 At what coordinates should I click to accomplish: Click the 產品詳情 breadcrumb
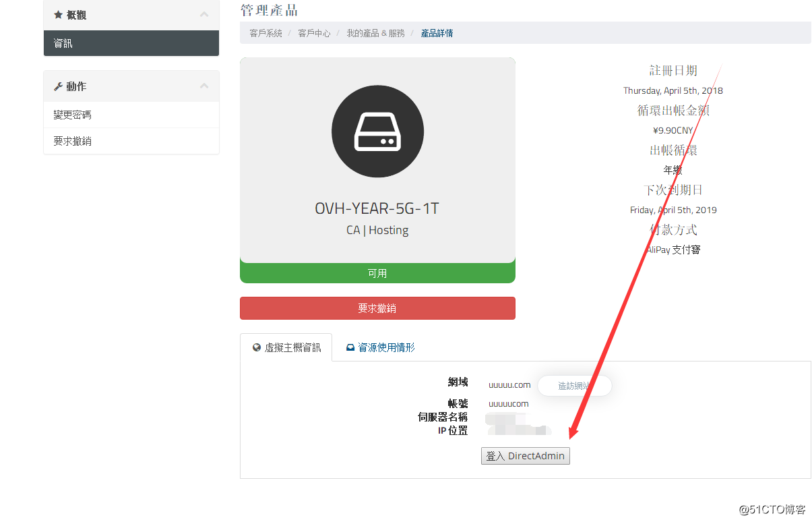(437, 33)
